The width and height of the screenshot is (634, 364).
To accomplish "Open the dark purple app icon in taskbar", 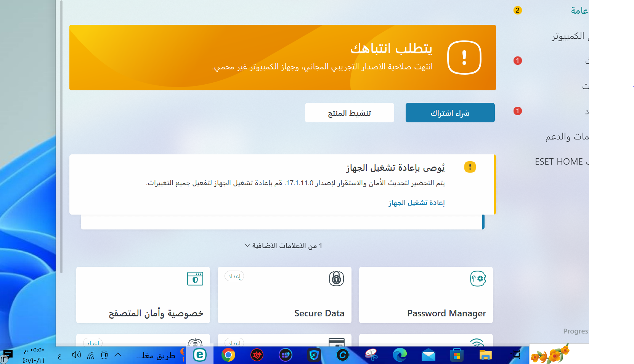I will (286, 355).
